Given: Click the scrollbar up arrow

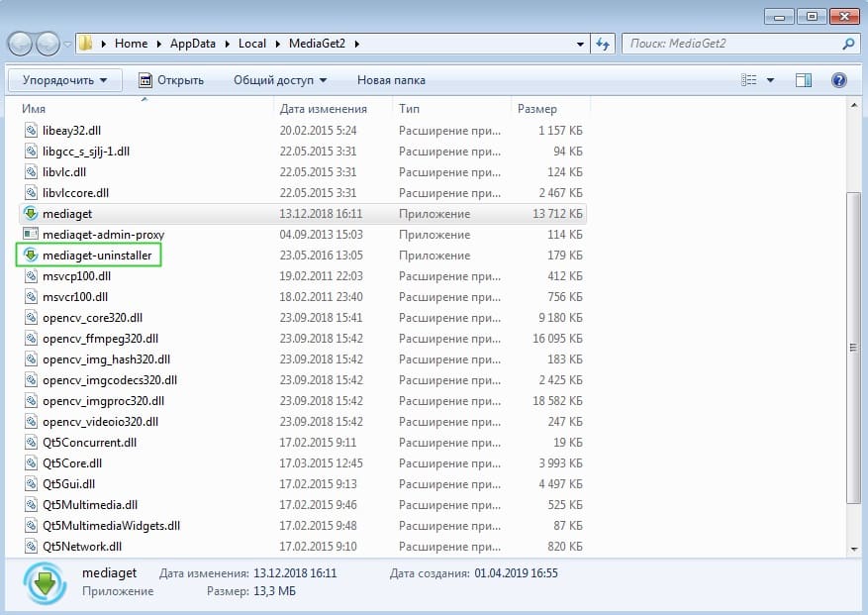Looking at the screenshot, I should [x=853, y=105].
